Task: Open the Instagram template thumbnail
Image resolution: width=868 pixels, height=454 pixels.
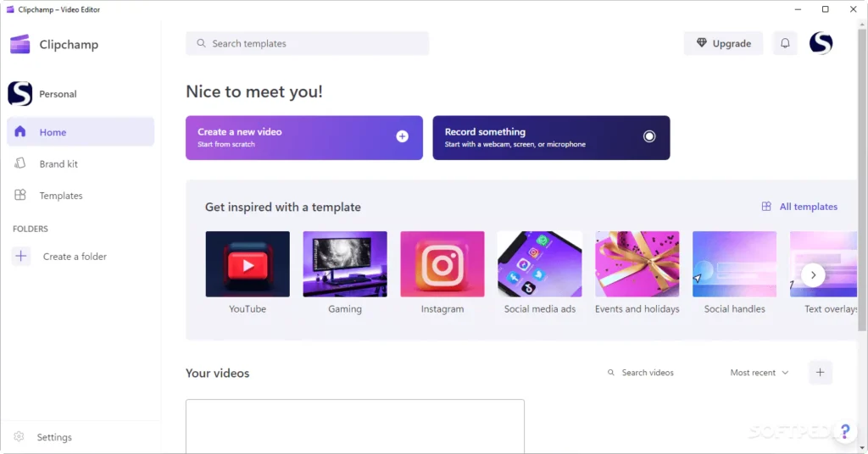Action: click(442, 263)
